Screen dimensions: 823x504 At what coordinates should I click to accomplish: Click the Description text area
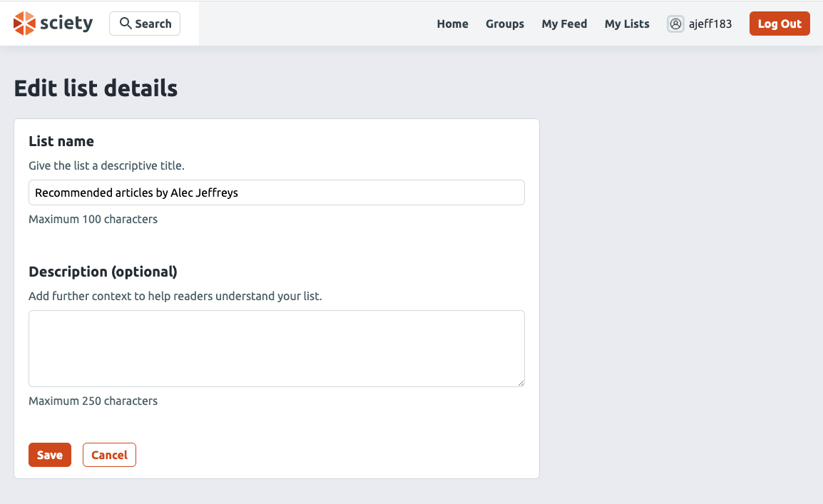coord(277,348)
